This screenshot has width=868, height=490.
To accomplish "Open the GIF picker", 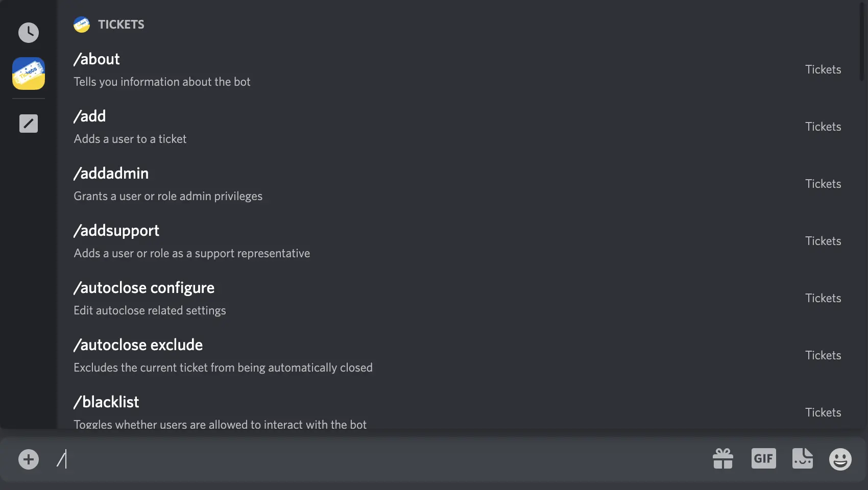I will click(763, 458).
